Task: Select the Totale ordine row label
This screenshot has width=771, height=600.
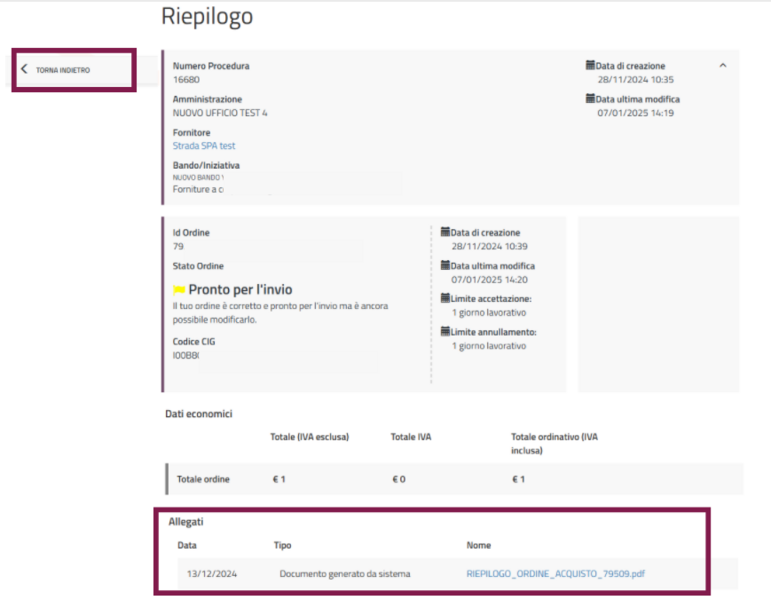Action: pos(203,480)
